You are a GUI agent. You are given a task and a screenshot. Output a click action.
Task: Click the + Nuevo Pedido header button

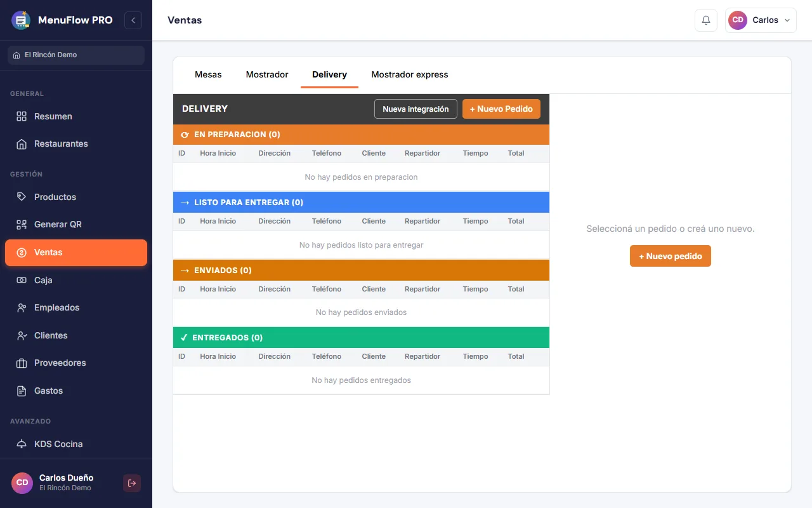click(x=501, y=109)
